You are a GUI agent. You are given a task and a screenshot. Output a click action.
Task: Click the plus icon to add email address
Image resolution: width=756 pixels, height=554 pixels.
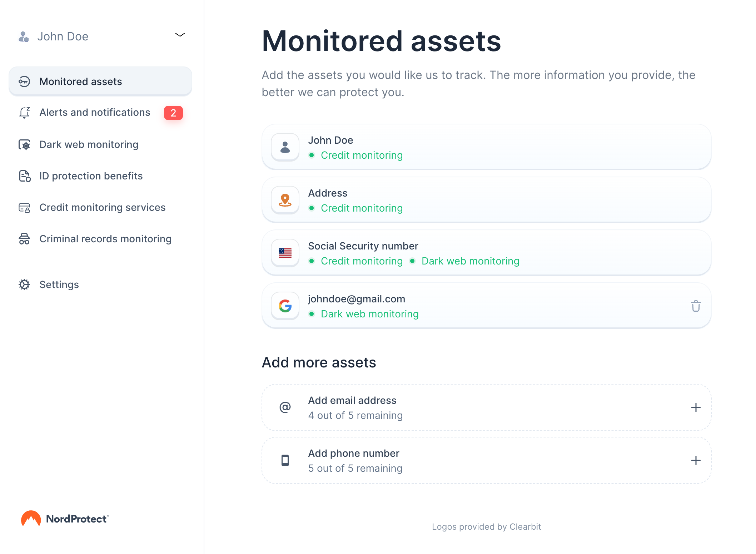695,407
